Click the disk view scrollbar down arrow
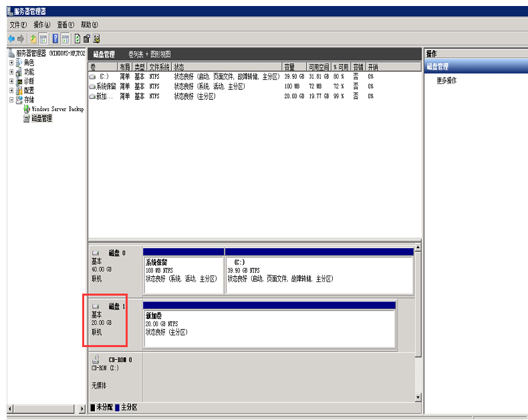This screenshot has width=528, height=420. click(418, 397)
